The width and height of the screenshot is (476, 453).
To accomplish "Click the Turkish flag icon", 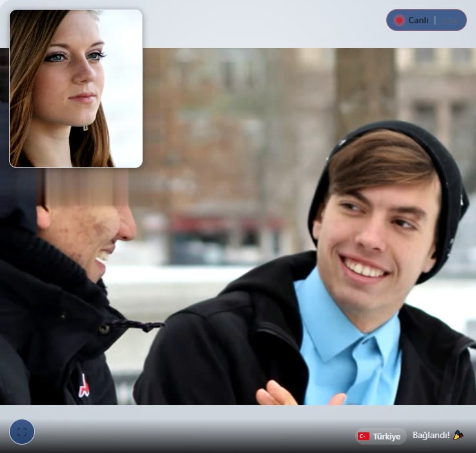I will coord(364,436).
